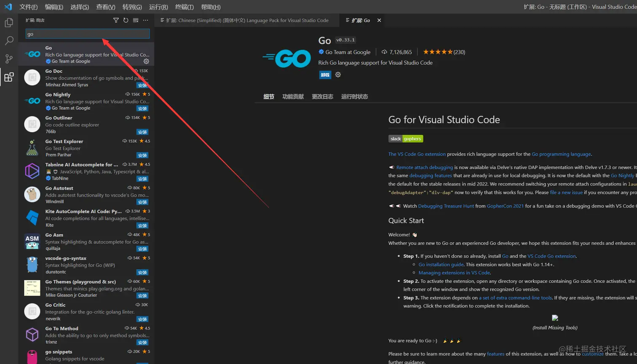Open the Source Control view

[9, 59]
